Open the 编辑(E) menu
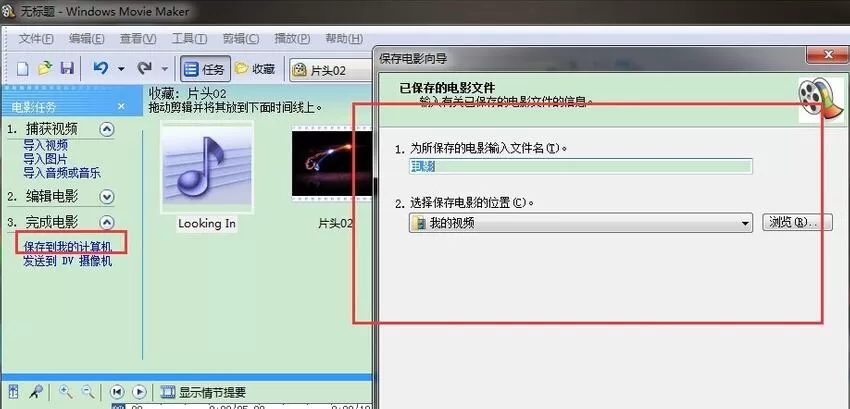The height and width of the screenshot is (409, 850). 87,39
